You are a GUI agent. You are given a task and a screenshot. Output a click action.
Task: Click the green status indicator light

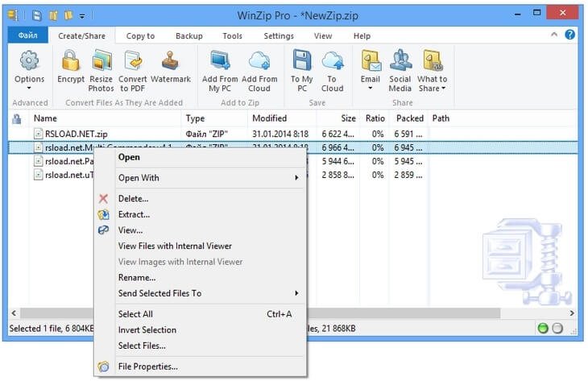(543, 329)
